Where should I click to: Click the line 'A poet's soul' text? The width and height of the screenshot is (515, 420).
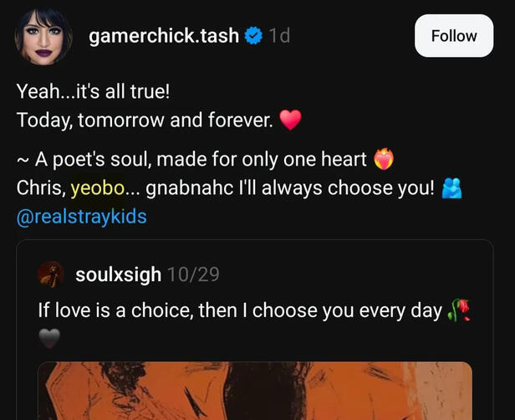point(191,160)
